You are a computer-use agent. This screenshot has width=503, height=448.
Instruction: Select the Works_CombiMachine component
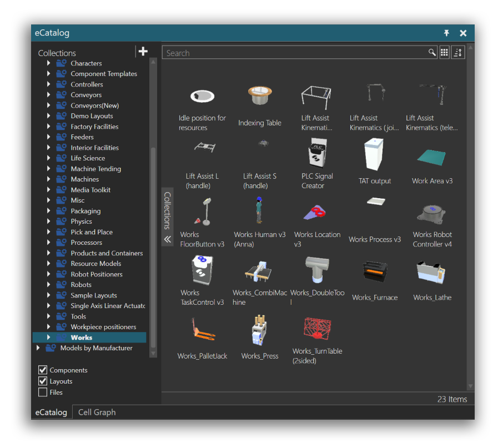(260, 283)
